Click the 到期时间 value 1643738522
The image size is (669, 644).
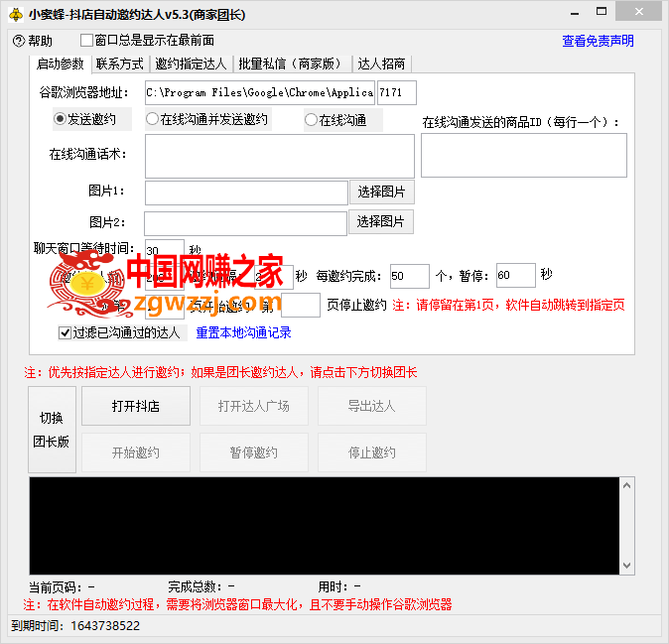coord(105,626)
